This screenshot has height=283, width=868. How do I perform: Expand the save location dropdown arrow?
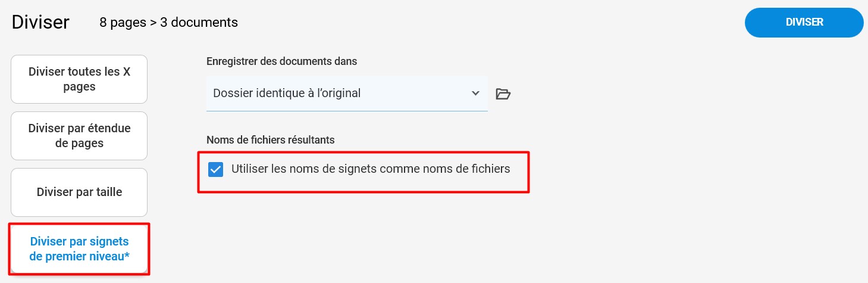click(x=475, y=93)
